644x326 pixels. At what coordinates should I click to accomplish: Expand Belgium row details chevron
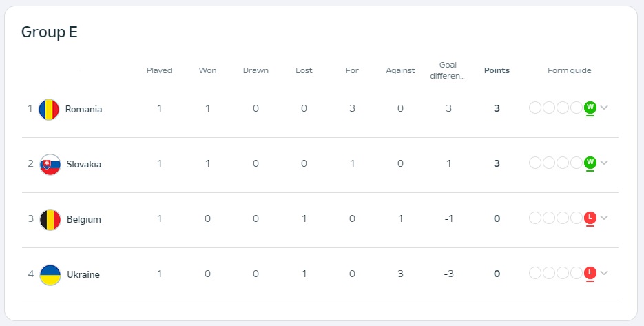pyautogui.click(x=604, y=218)
